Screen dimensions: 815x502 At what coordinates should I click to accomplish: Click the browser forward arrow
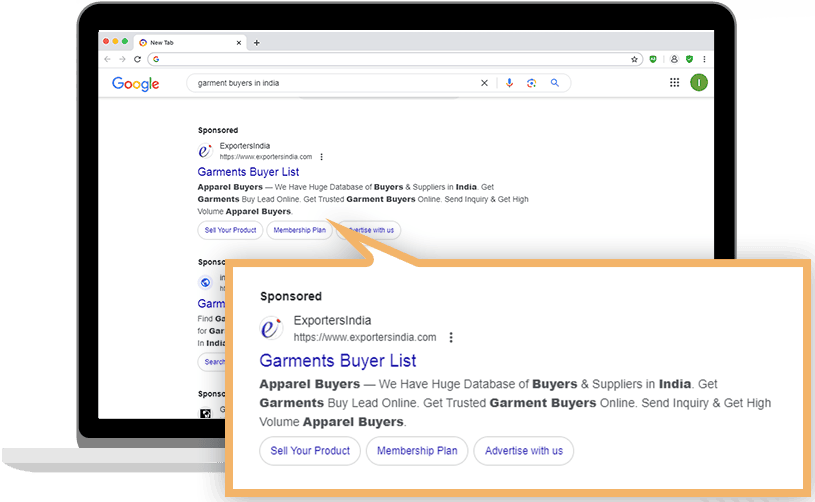(x=122, y=59)
